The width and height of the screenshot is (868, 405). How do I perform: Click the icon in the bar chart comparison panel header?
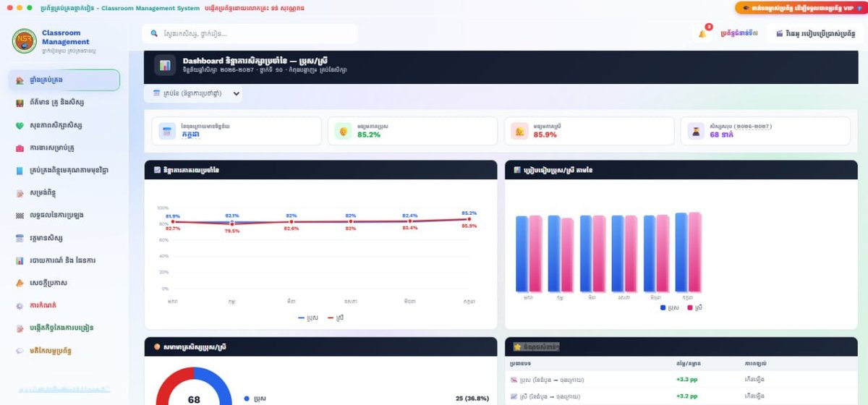(x=517, y=170)
